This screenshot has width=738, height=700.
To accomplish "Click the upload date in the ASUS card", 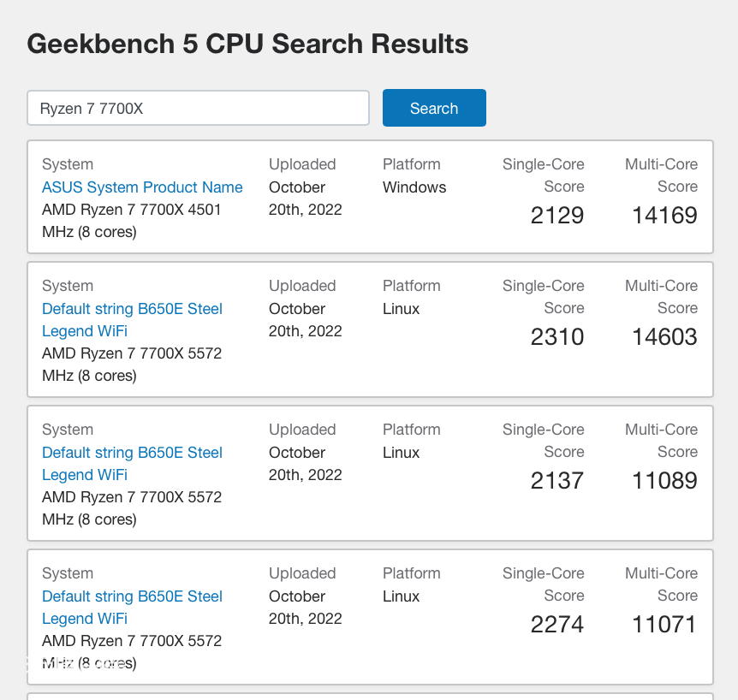I will (305, 198).
